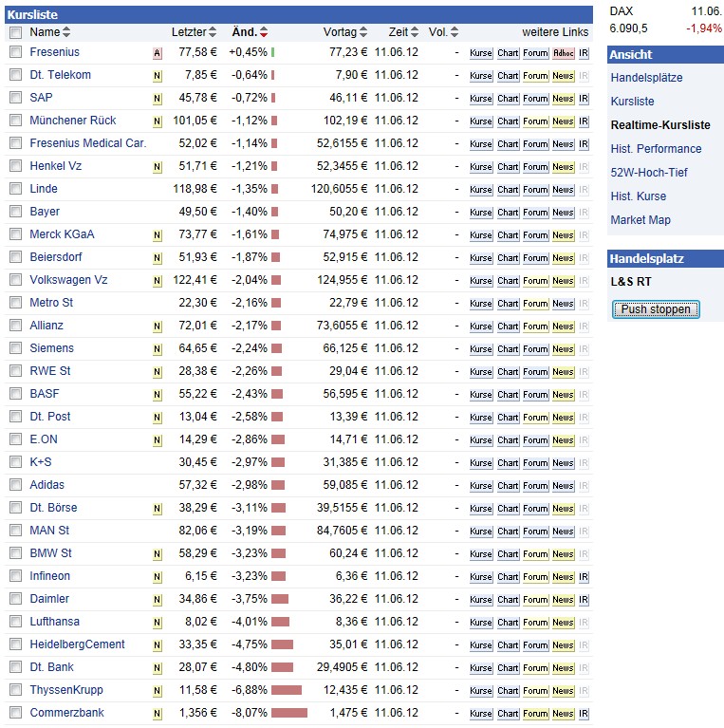Open the HeidelbergCement stock link
Screen dimensions: 724x728
pos(77,644)
